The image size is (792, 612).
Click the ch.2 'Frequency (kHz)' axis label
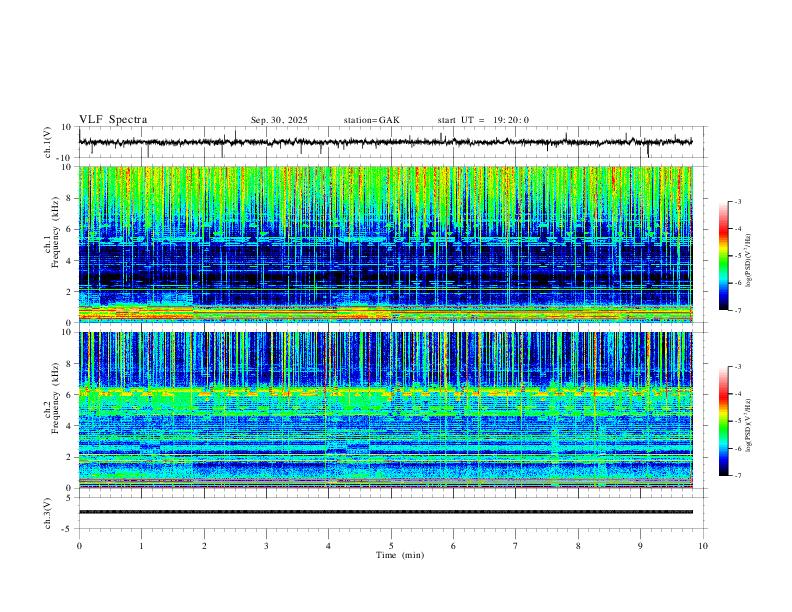point(56,398)
